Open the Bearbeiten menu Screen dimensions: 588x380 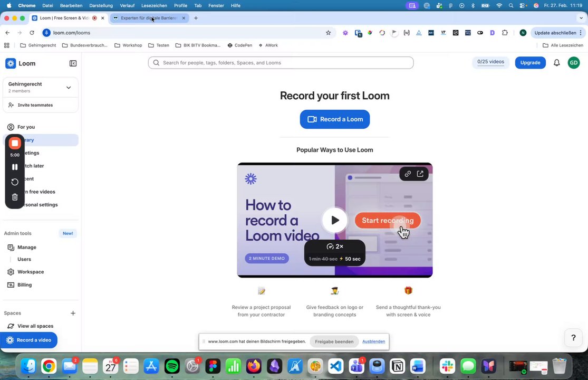[71, 6]
